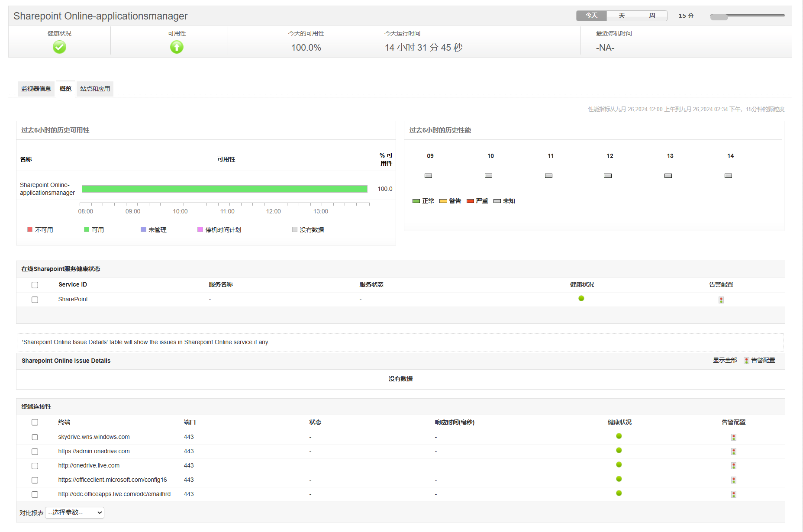
Task: Toggle select-all checkbox in Sharepoint service table
Action: pos(35,285)
